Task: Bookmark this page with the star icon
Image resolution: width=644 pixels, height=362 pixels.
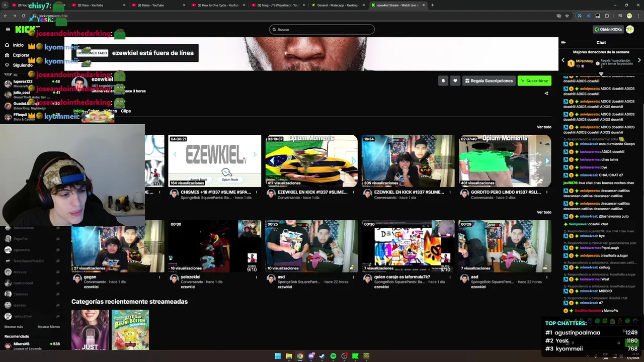Action: 567,16
